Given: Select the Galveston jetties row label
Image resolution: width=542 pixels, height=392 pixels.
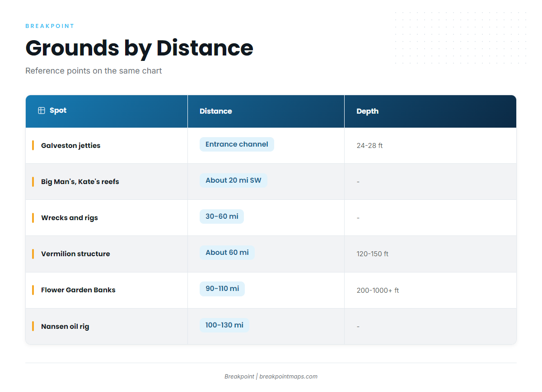Looking at the screenshot, I should pos(71,146).
